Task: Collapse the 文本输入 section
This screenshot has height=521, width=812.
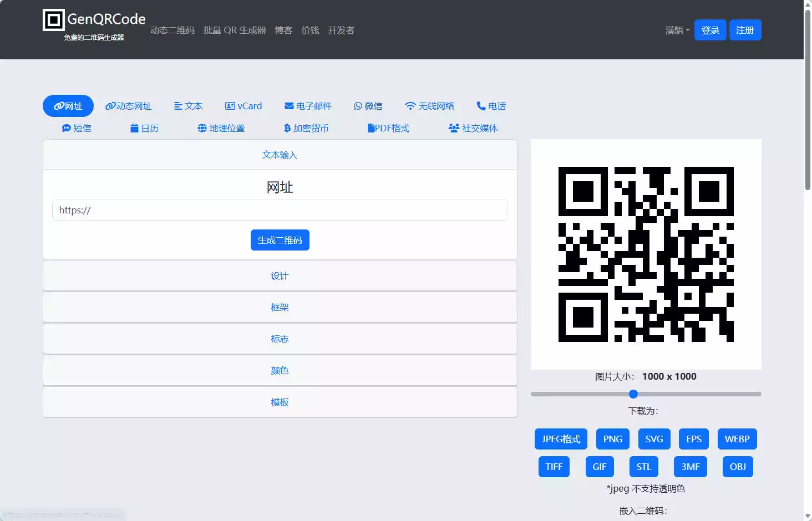Action: [280, 155]
